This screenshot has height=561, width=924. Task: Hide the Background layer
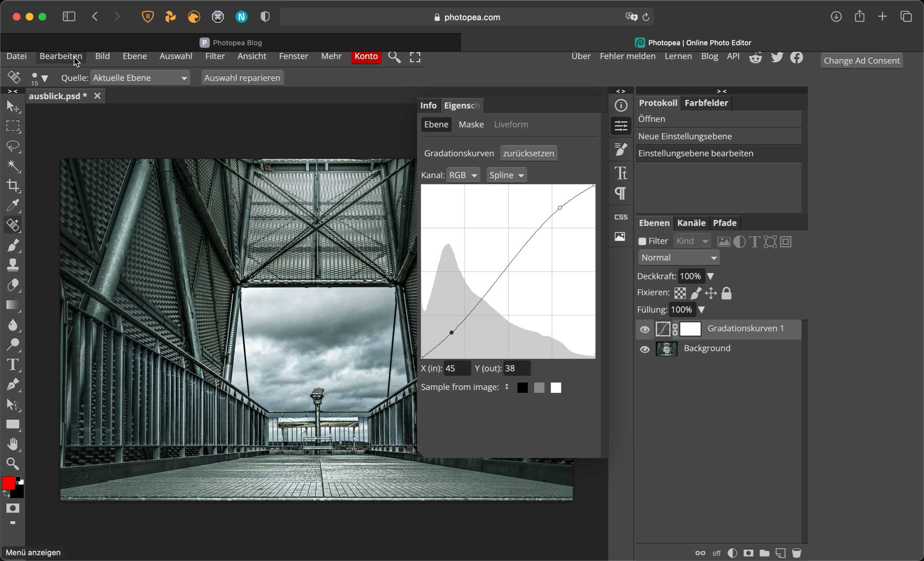(x=645, y=349)
